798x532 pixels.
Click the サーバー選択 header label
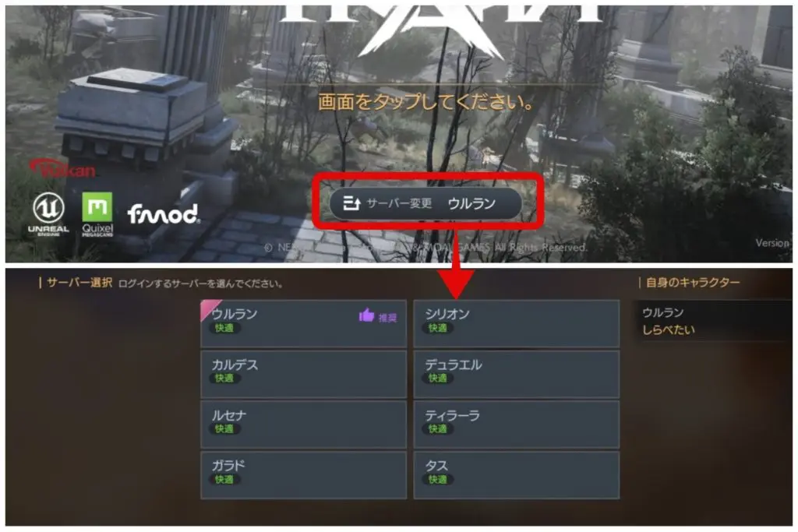pos(79,283)
